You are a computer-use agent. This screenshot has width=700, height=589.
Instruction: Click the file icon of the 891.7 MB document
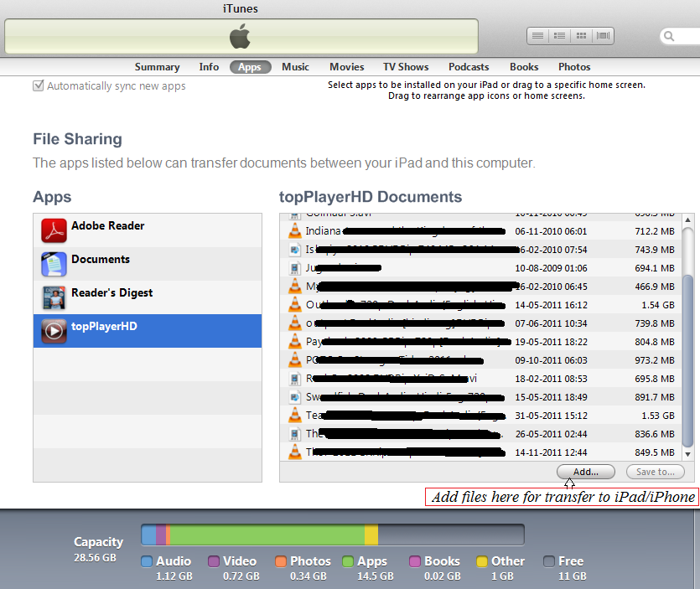click(294, 397)
